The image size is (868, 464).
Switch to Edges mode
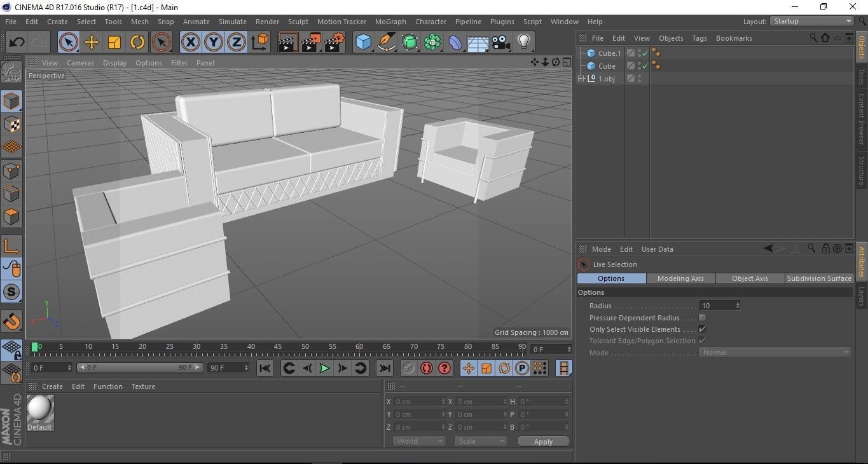tap(11, 194)
